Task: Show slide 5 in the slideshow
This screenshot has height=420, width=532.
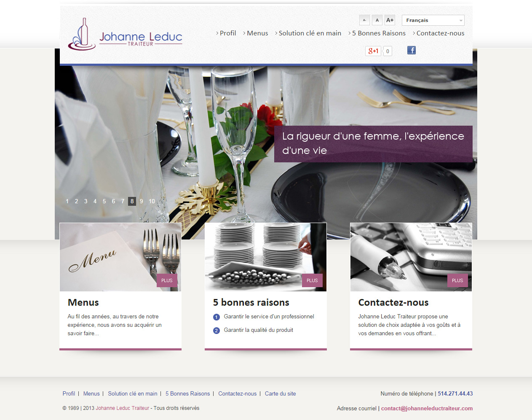Action: coord(104,201)
